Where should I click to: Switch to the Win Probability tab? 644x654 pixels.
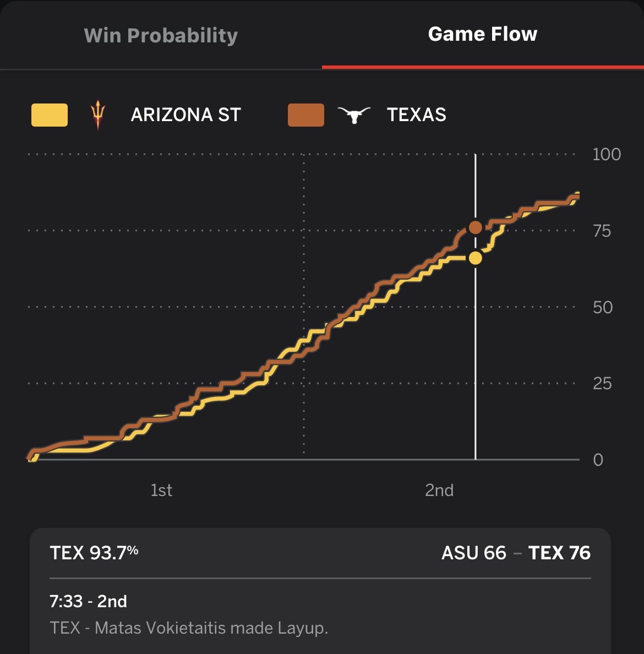tap(161, 35)
